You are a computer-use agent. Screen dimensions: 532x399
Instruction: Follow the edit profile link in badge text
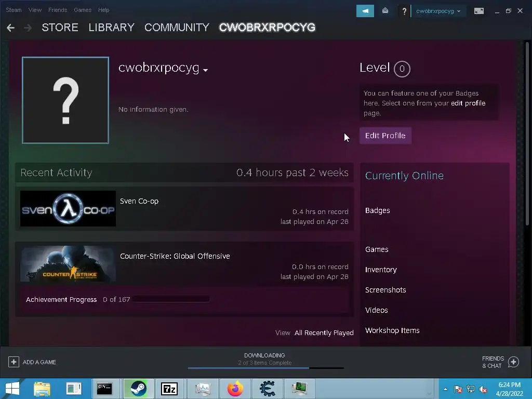[x=468, y=103]
